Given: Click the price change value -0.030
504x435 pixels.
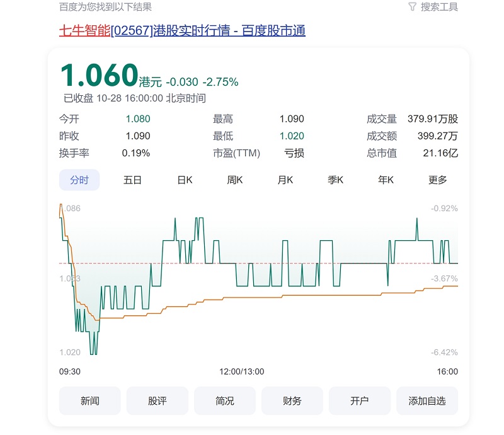Looking at the screenshot, I should coord(182,82).
